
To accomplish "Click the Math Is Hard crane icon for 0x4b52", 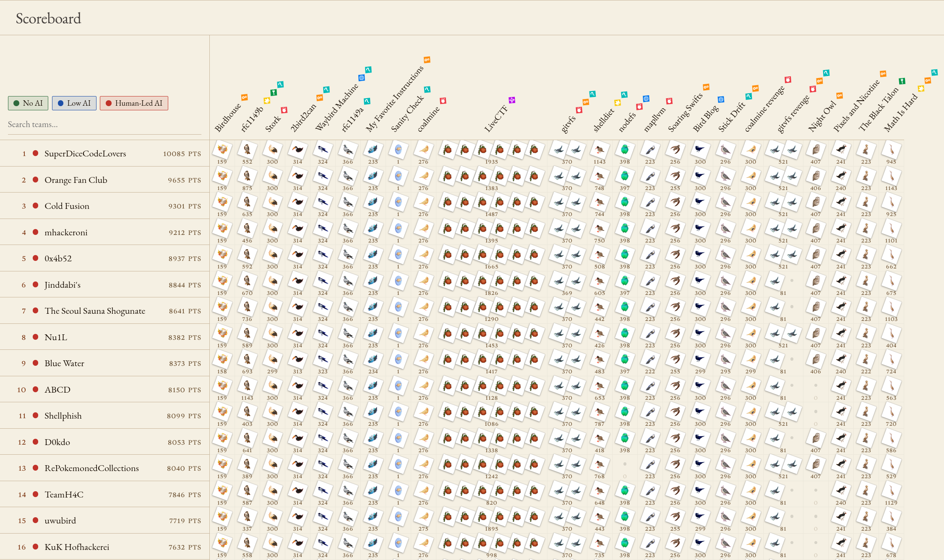I will point(891,255).
